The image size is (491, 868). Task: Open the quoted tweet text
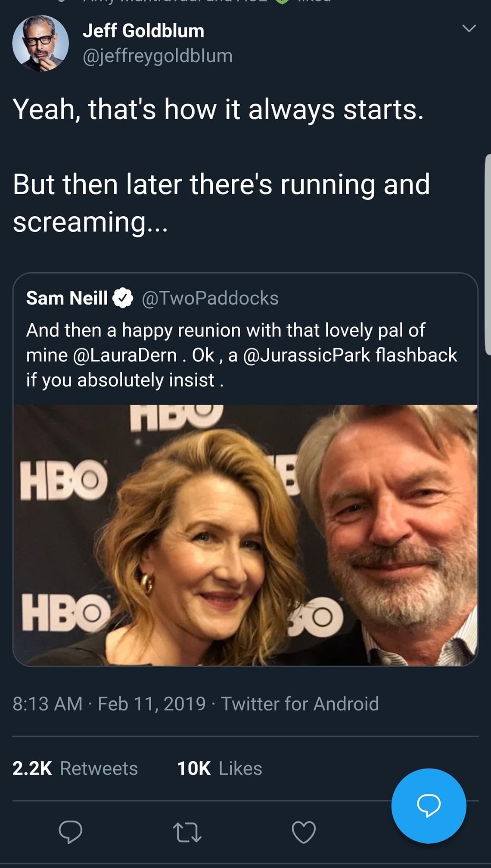242,355
